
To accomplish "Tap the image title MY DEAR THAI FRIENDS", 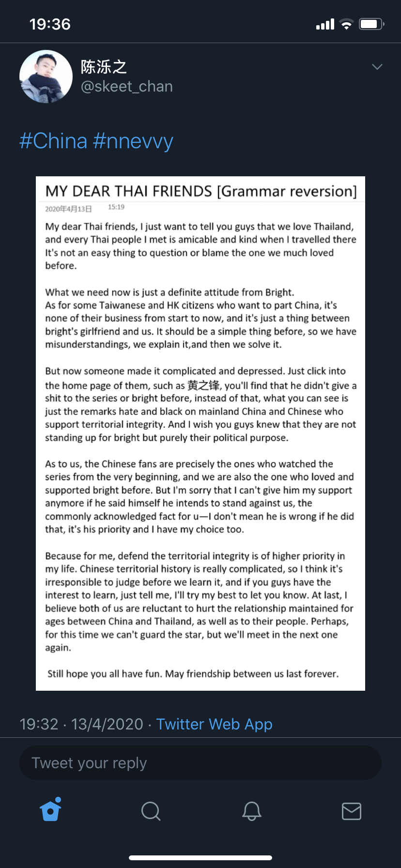I will [x=129, y=191].
